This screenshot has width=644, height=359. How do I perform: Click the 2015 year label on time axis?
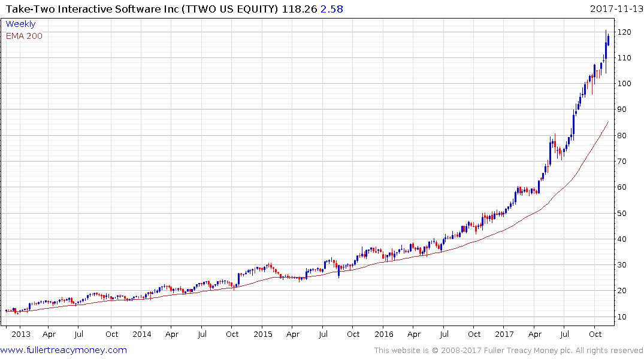[263, 334]
